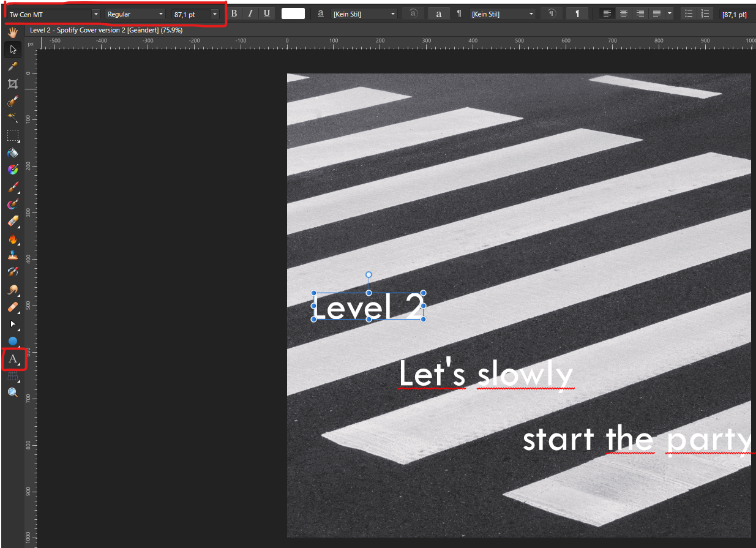Toggle italic formatting

(250, 13)
